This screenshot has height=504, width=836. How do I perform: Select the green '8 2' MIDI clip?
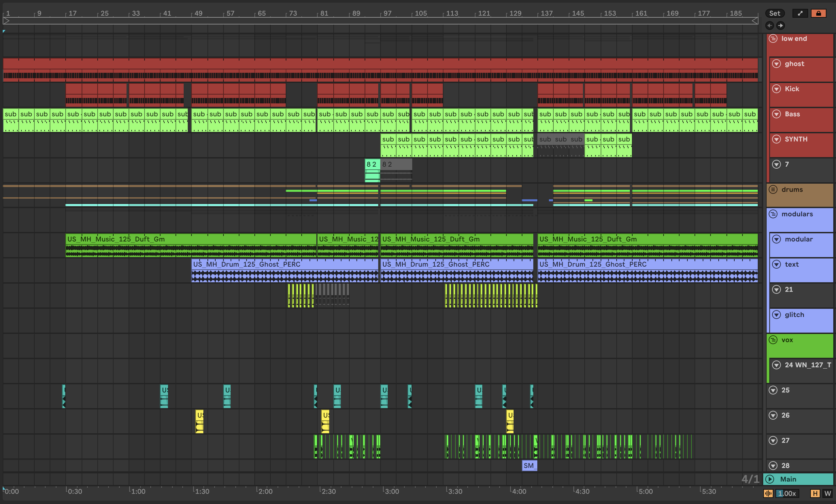372,170
